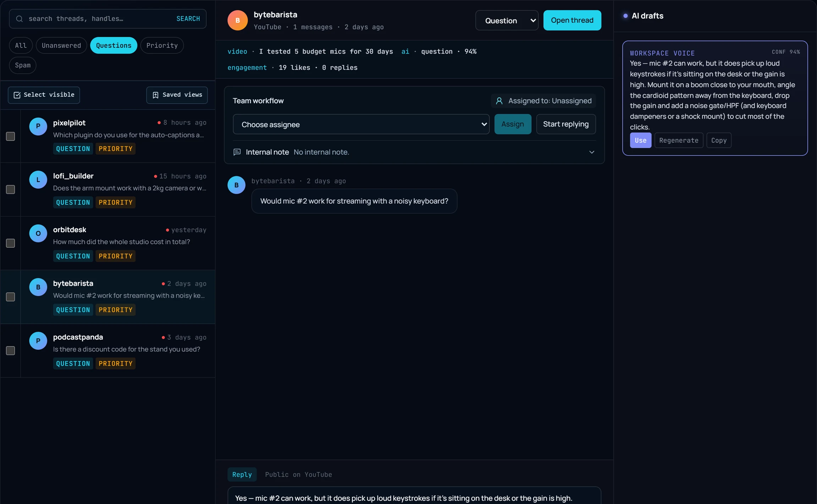Click the SEARCH button

(x=188, y=19)
